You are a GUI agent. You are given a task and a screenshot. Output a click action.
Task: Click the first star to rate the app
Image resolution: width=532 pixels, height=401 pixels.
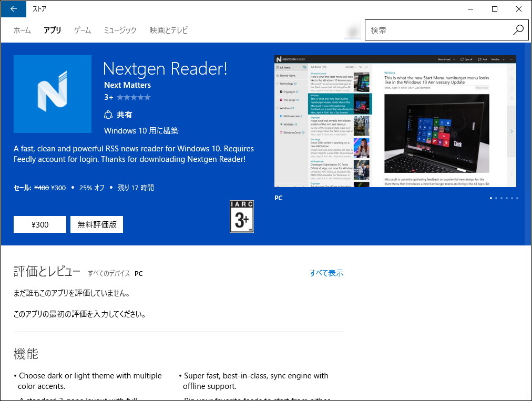121,97
